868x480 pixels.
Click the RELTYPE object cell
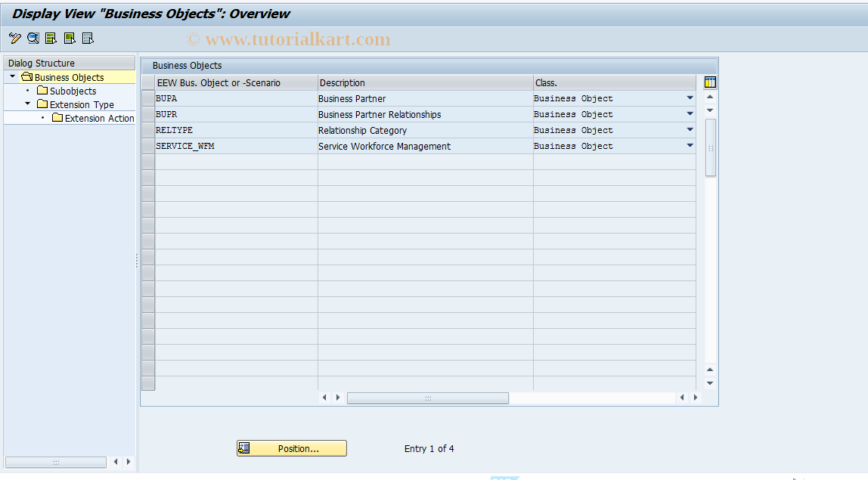point(236,130)
